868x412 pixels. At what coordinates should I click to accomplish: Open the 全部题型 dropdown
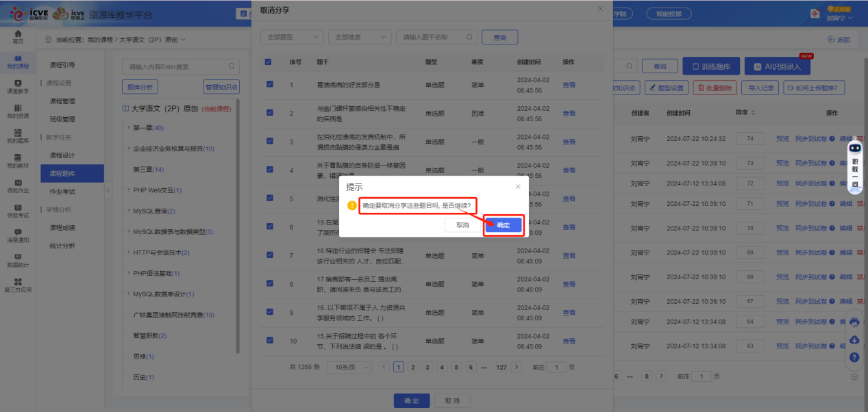(x=291, y=36)
